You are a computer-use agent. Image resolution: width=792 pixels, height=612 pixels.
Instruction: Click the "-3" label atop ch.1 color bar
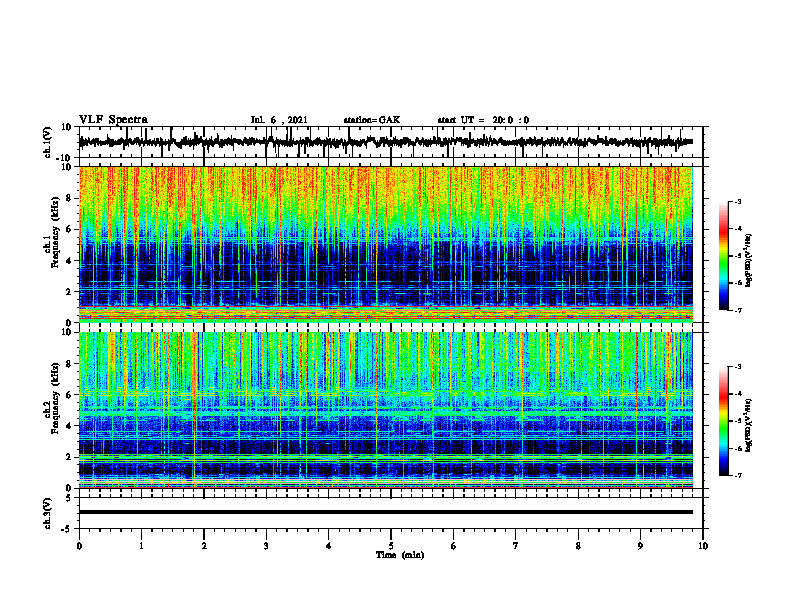pos(737,202)
